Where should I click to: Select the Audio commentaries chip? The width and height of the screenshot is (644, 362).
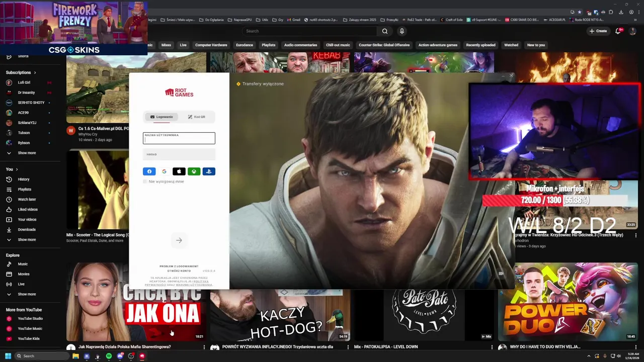300,45
